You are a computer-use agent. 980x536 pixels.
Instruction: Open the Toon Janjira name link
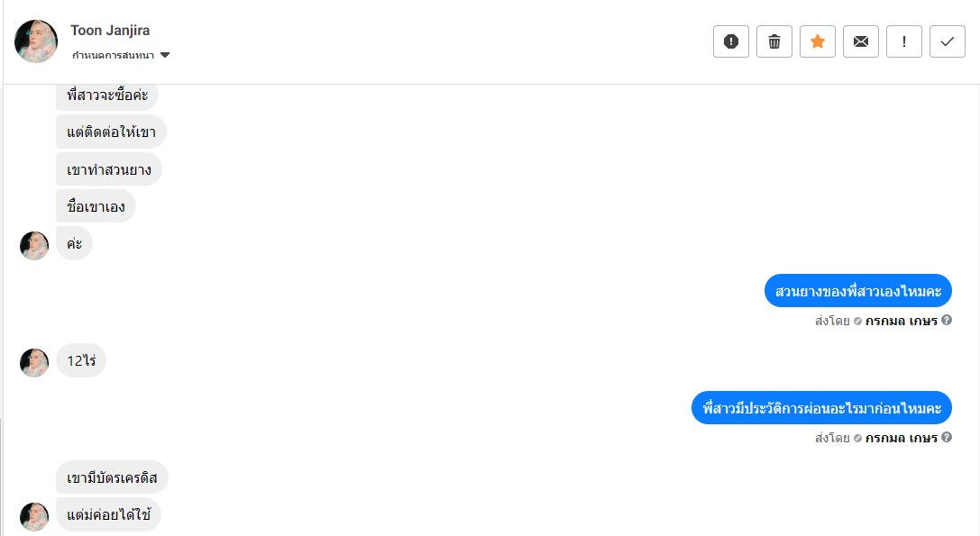(x=110, y=31)
